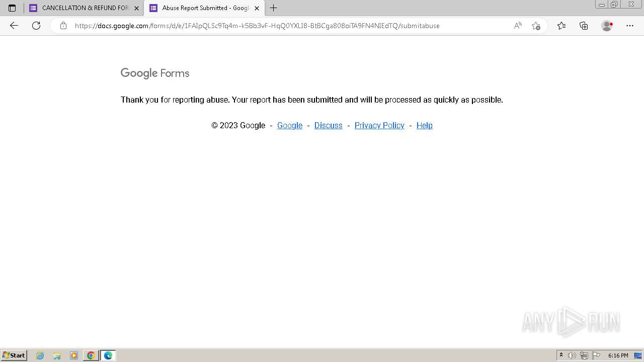Open the Google footer link
Screen dimensions: 644x362
pos(290,125)
